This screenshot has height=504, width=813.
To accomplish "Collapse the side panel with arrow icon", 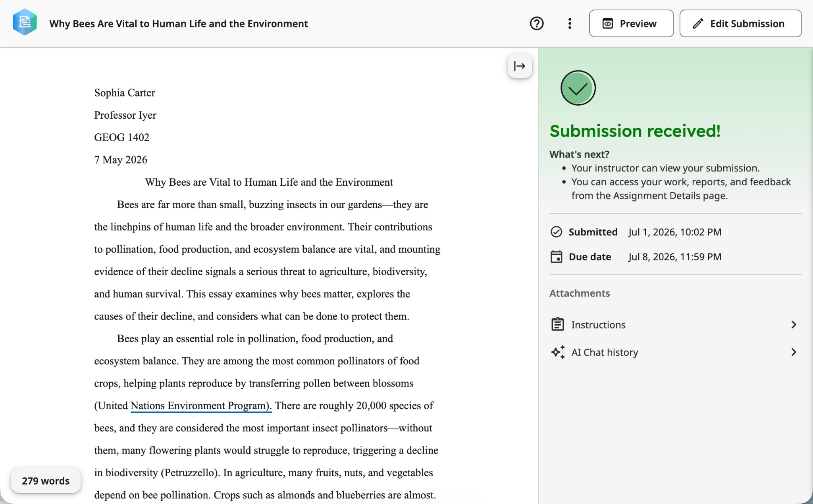I will [x=520, y=66].
